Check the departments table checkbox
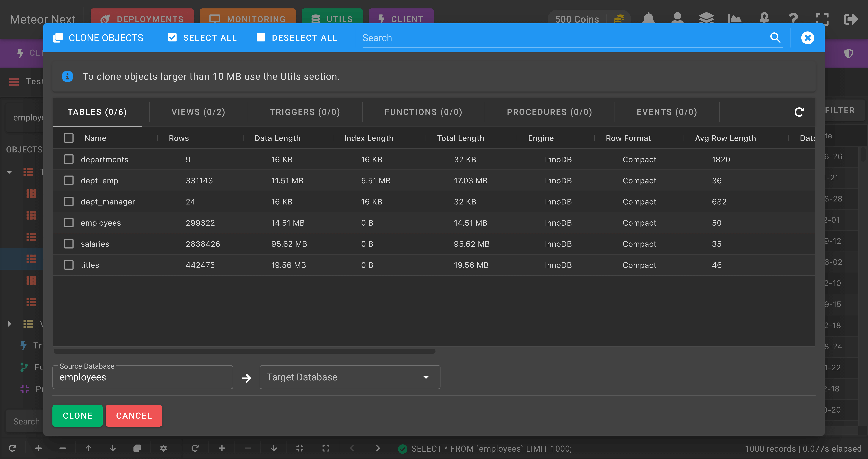Viewport: 868px width, 459px height. tap(69, 159)
